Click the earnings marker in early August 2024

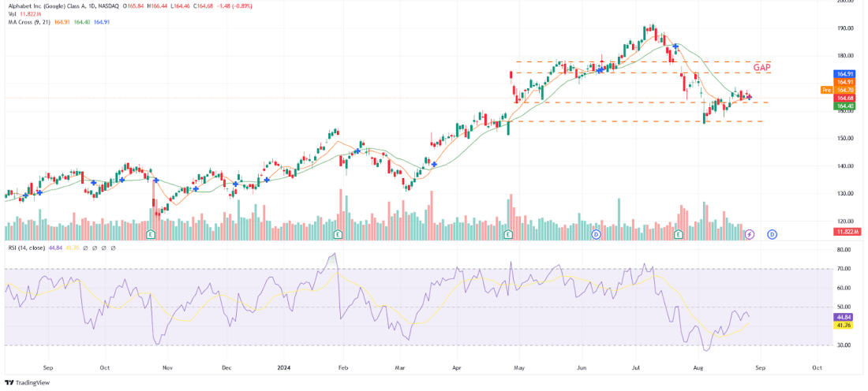(x=679, y=234)
